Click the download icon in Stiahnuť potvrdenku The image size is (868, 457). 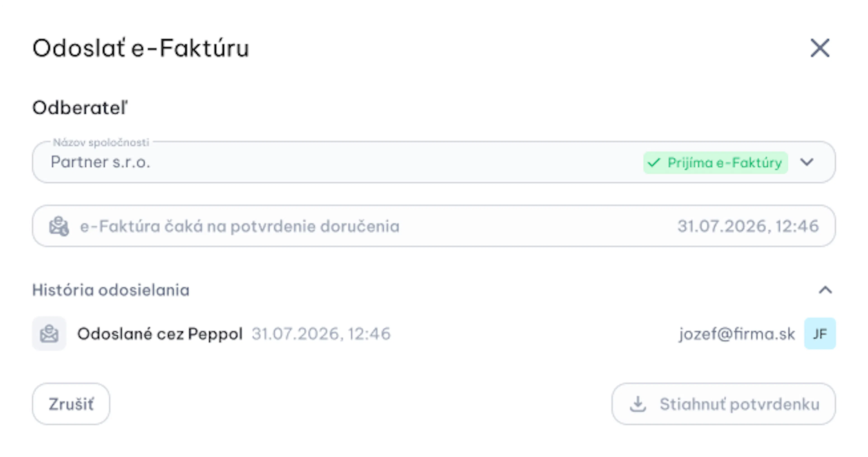coord(638,404)
